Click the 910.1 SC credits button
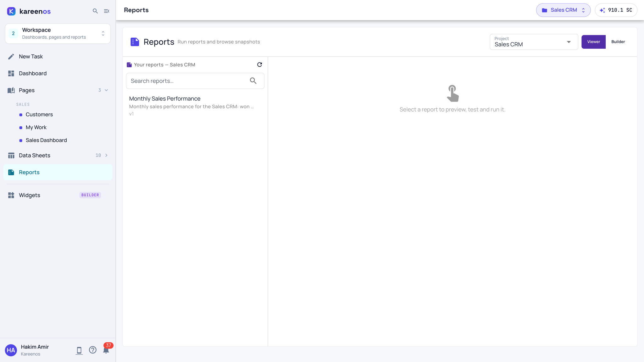Image resolution: width=644 pixels, height=362 pixels. [616, 10]
